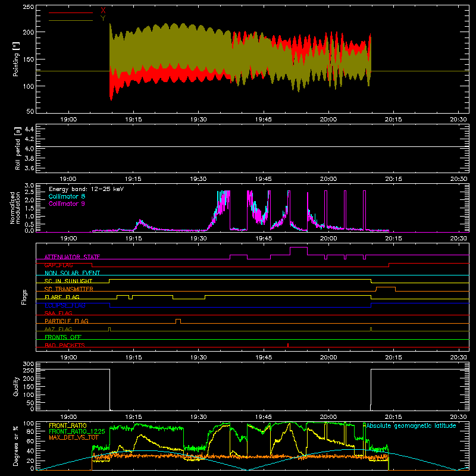476x476 pixels.
Task: Click the PARTICLE_FLAG pulse near 19:25
Action: pyautogui.click(x=178, y=321)
